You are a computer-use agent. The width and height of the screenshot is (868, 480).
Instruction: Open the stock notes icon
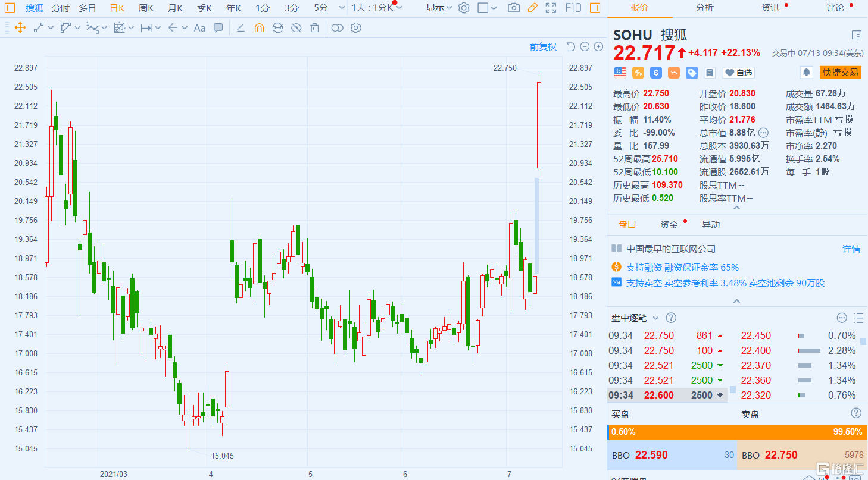point(710,73)
